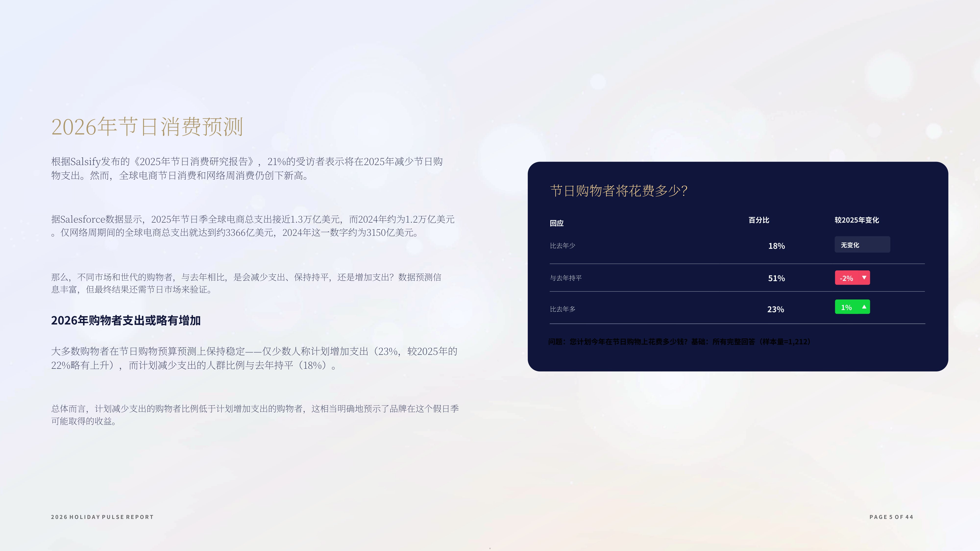
Task: Click the footnote starting 问题：您计划今年
Action: pos(680,342)
